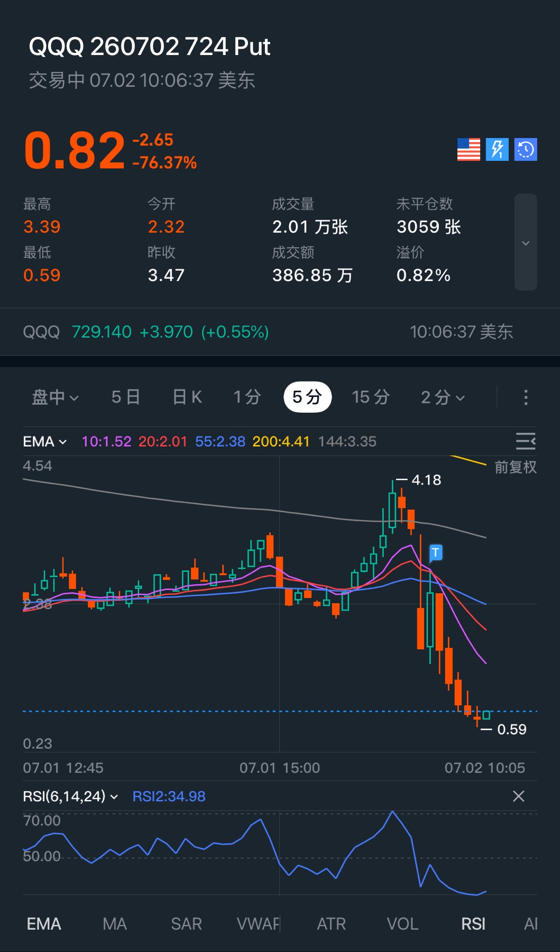Open the history clock icon
The width and height of the screenshot is (560, 952).
click(526, 149)
